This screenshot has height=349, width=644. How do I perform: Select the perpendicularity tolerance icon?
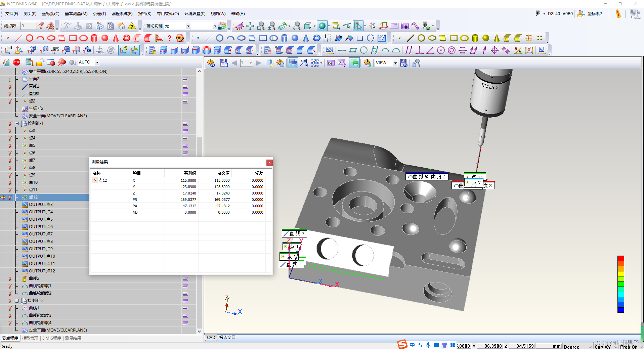[x=419, y=50]
